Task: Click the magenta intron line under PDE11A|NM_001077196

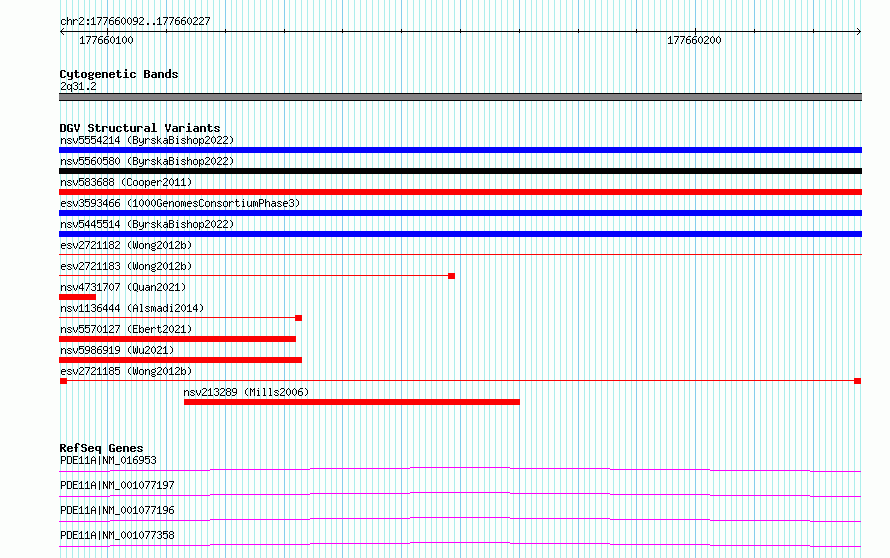Action: pos(460,519)
